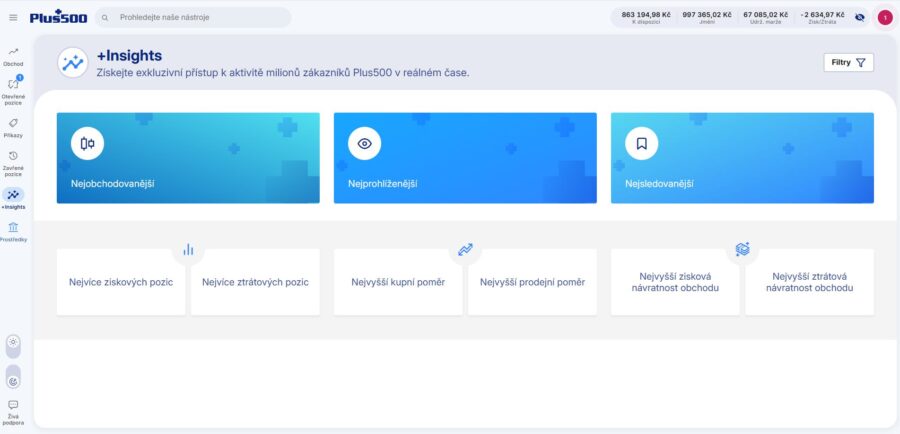Viewport: 900px width, 434px height.
Task: Open Zavřené pozice history icon
Action: click(x=13, y=156)
